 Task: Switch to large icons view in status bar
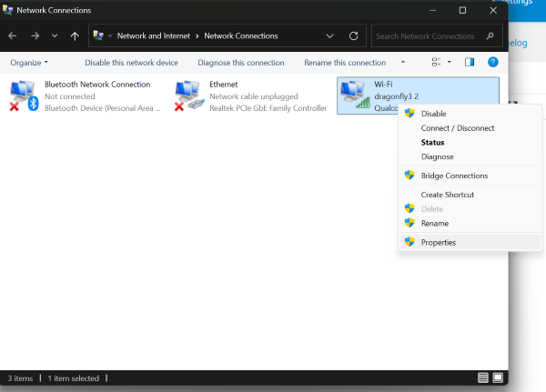pyautogui.click(x=497, y=377)
